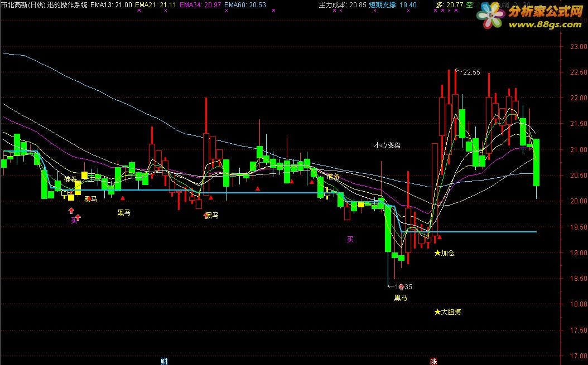
Task: Click the 17.50 price axis label
Action: pyautogui.click(x=579, y=330)
